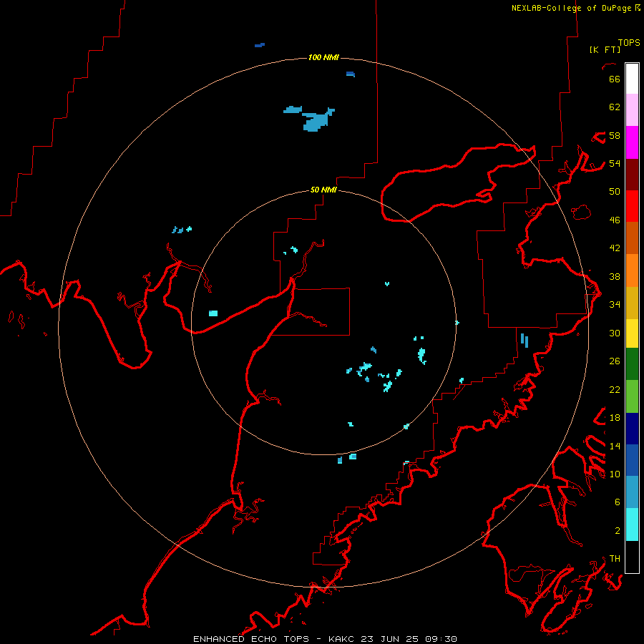Click the "TOPS" legend heading
Screen dimensions: 644x644
(x=629, y=43)
